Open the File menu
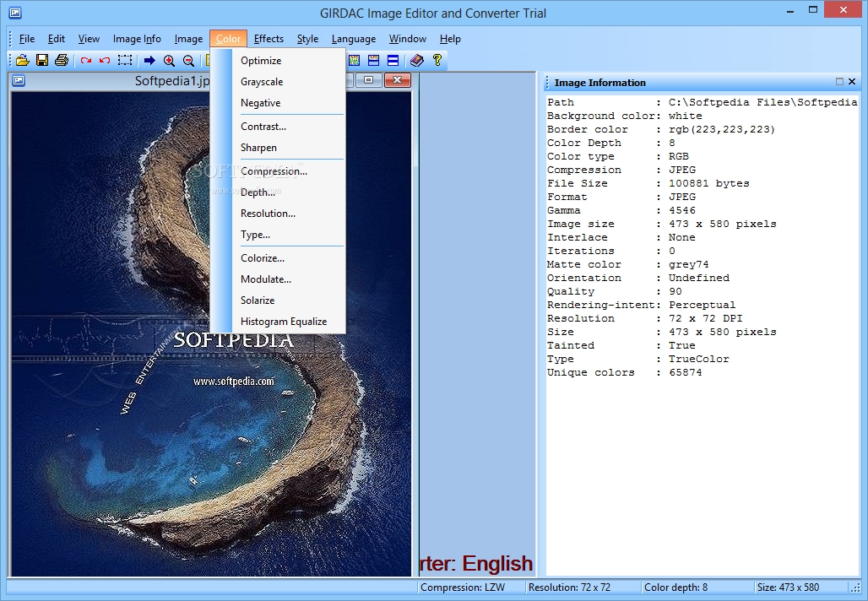Image resolution: width=868 pixels, height=601 pixels. pos(26,39)
